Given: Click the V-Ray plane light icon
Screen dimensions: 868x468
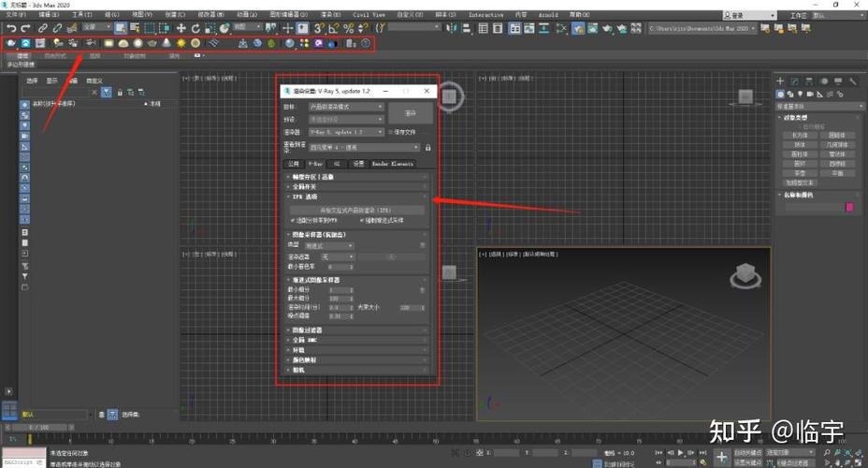Looking at the screenshot, I should point(108,43).
